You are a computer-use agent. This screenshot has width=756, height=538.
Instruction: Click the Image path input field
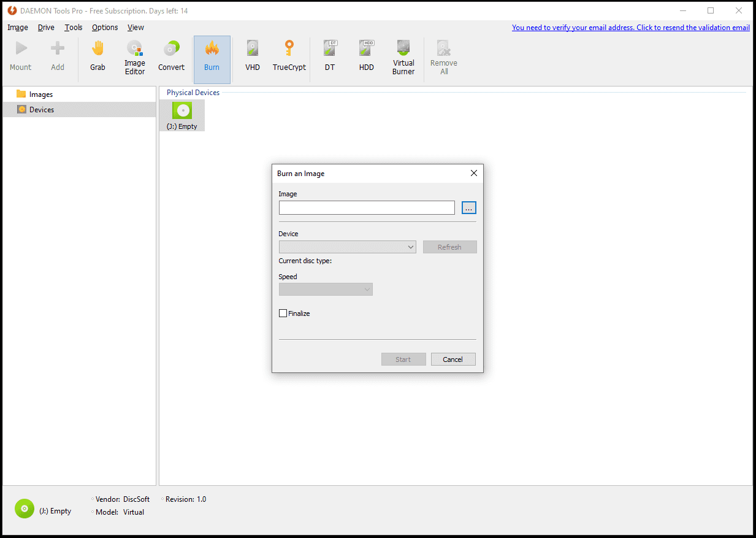[367, 208]
